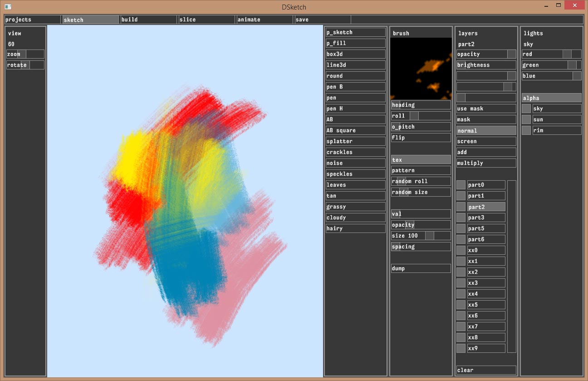
Task: Open the projects tab
Action: pyautogui.click(x=32, y=20)
